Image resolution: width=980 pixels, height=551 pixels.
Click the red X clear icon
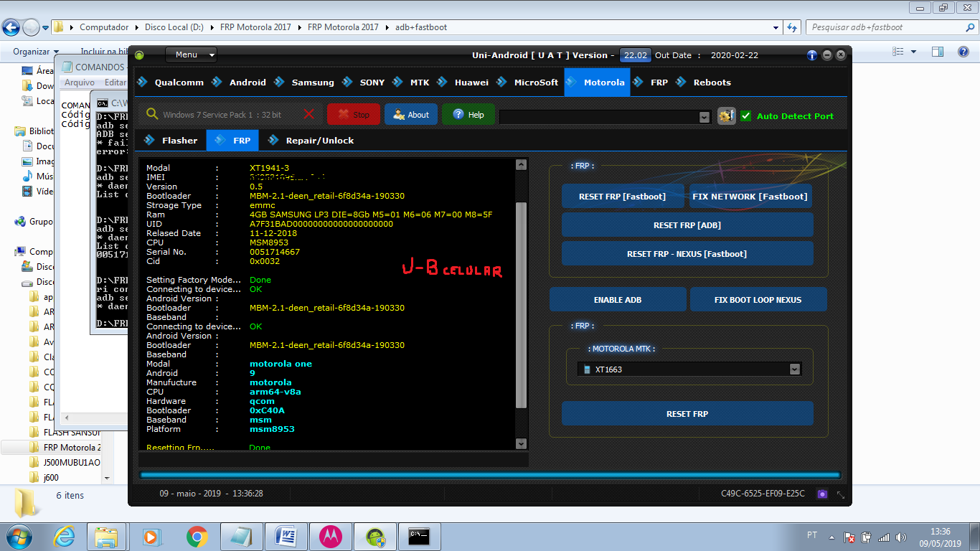[309, 114]
